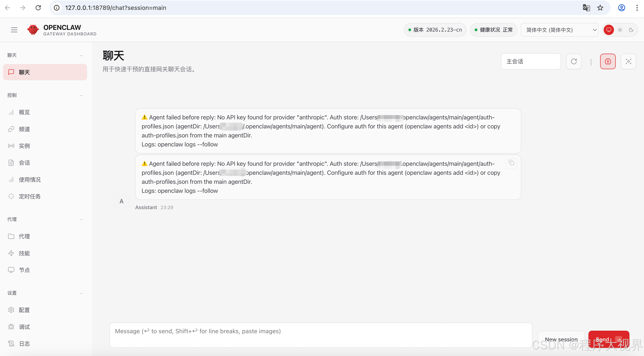Image resolution: width=644 pixels, height=356 pixels.
Task: Click the browser translate page icon
Action: click(x=586, y=8)
